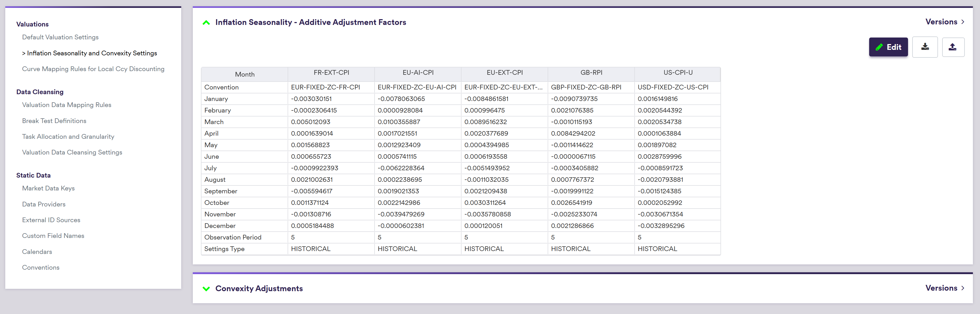Open Data Providers page
Image resolution: width=980 pixels, height=314 pixels.
(44, 204)
